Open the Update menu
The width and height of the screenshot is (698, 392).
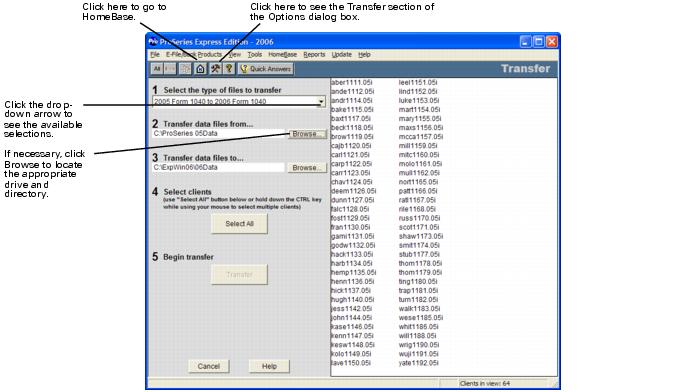pos(341,54)
